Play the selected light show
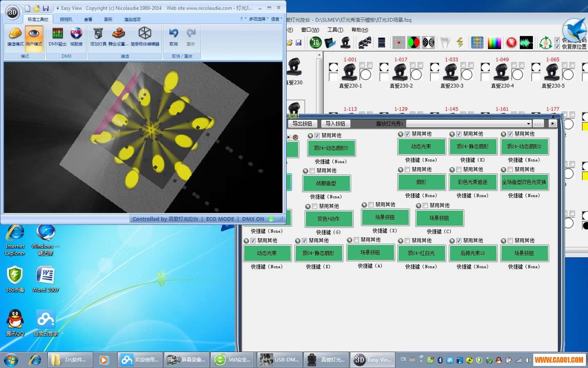Image resolution: width=588 pixels, height=368 pixels. (x=552, y=123)
